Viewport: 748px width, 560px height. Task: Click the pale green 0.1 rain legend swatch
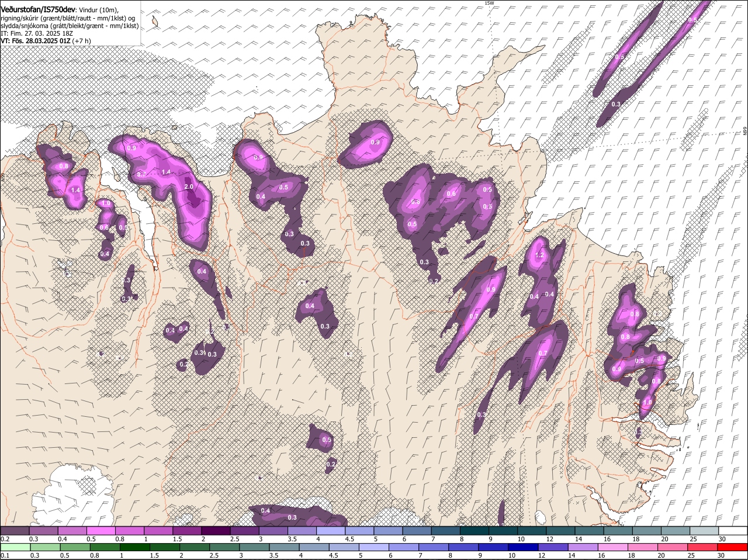[15, 547]
